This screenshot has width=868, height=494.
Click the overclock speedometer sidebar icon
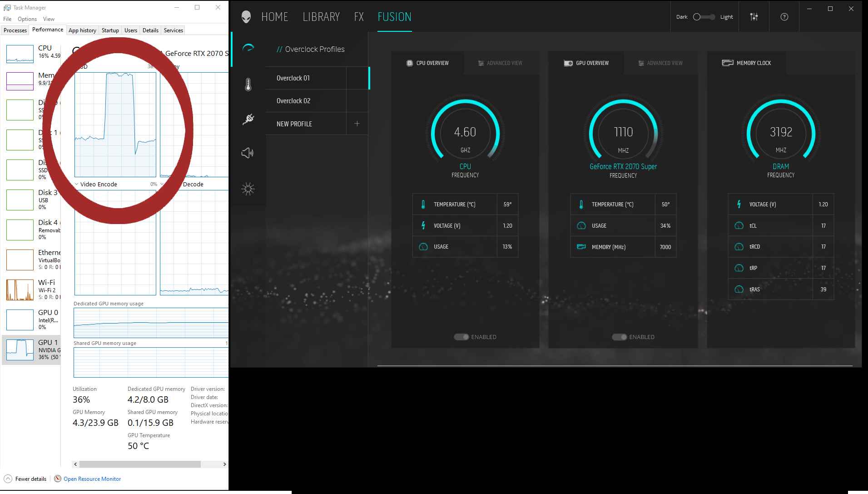point(248,48)
